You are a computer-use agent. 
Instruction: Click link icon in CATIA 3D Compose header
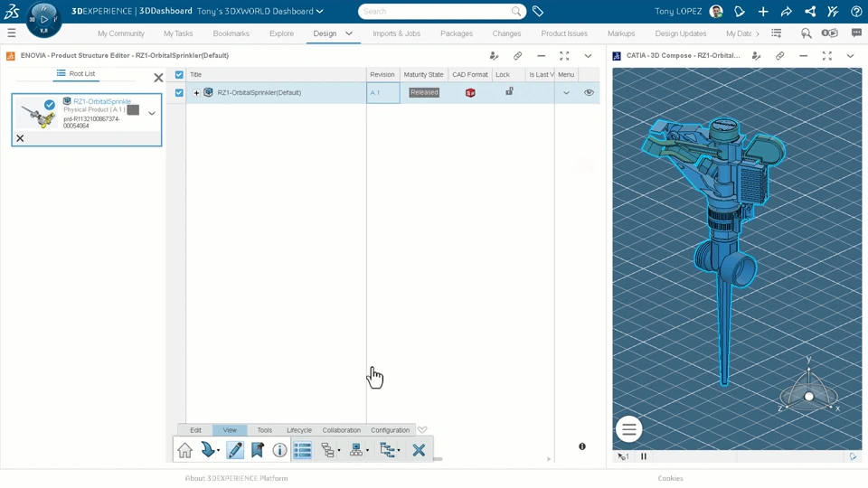(x=780, y=55)
